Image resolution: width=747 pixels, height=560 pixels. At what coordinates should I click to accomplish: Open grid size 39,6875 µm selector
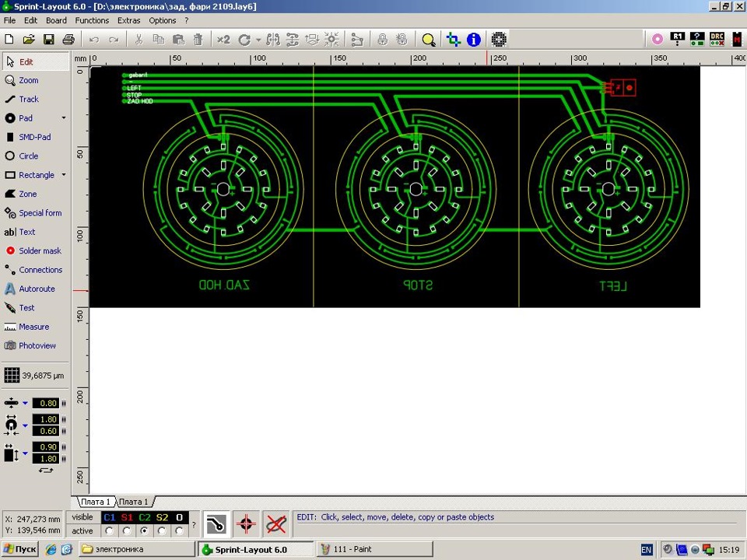[34, 375]
